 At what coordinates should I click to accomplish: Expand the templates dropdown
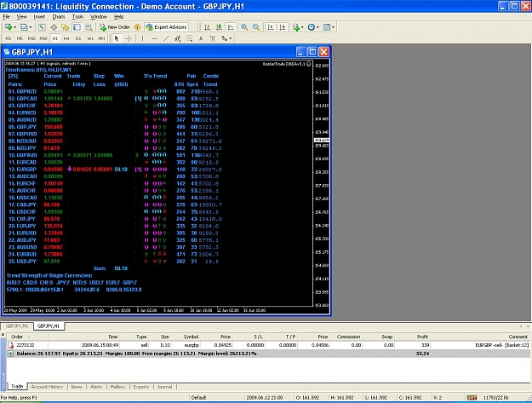click(333, 27)
